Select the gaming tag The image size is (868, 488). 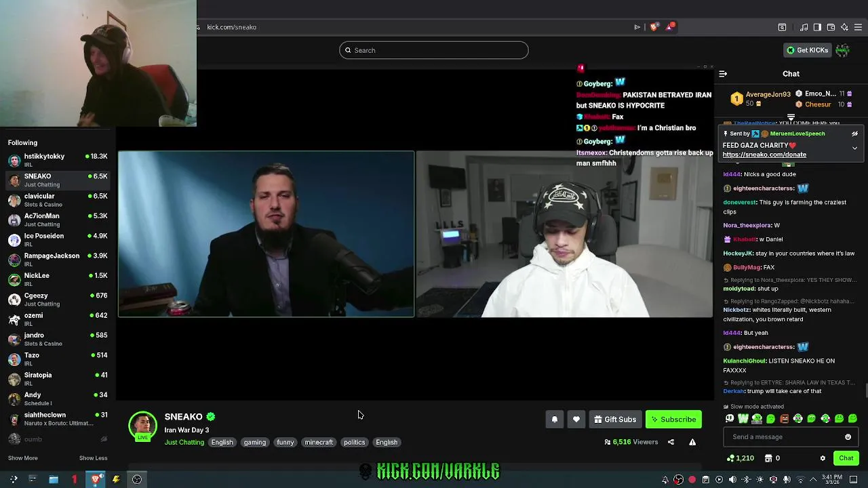[255, 443]
